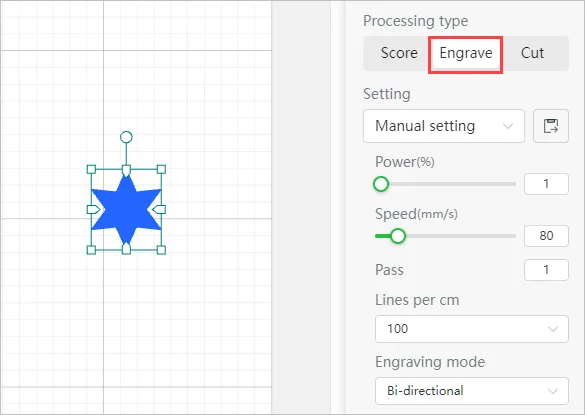Expand the Lines per cm dropdown
This screenshot has height=415, width=585.
(x=472, y=329)
